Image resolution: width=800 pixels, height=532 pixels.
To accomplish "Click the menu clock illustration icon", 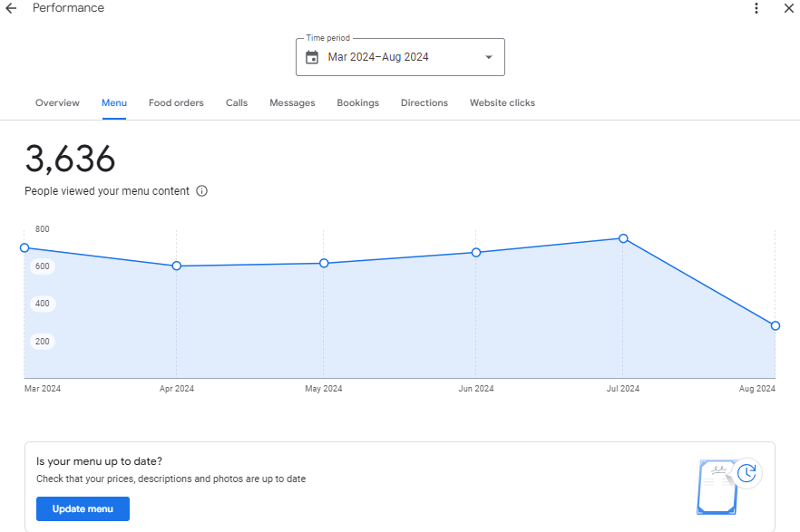I will pyautogui.click(x=728, y=485).
